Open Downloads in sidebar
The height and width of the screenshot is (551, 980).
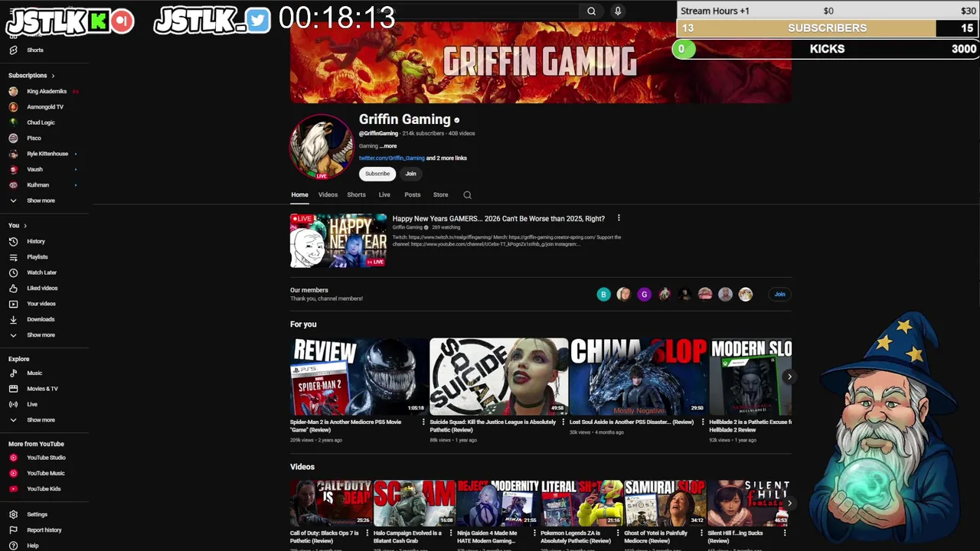[x=41, y=319]
